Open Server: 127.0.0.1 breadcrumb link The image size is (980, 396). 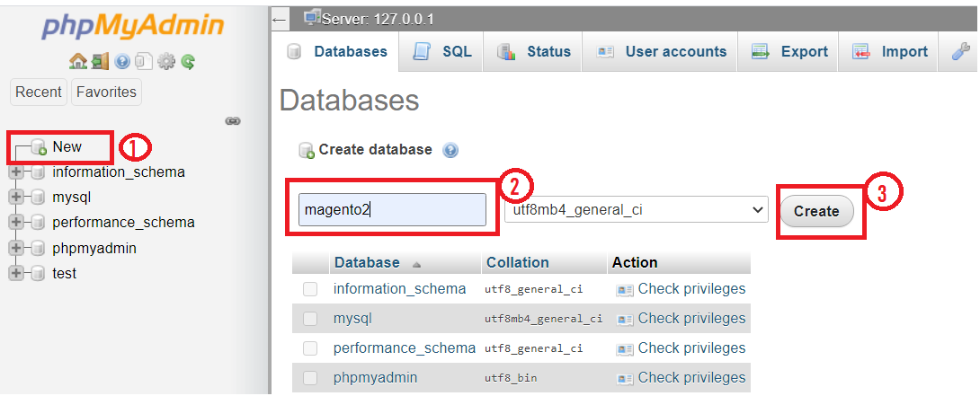379,20
